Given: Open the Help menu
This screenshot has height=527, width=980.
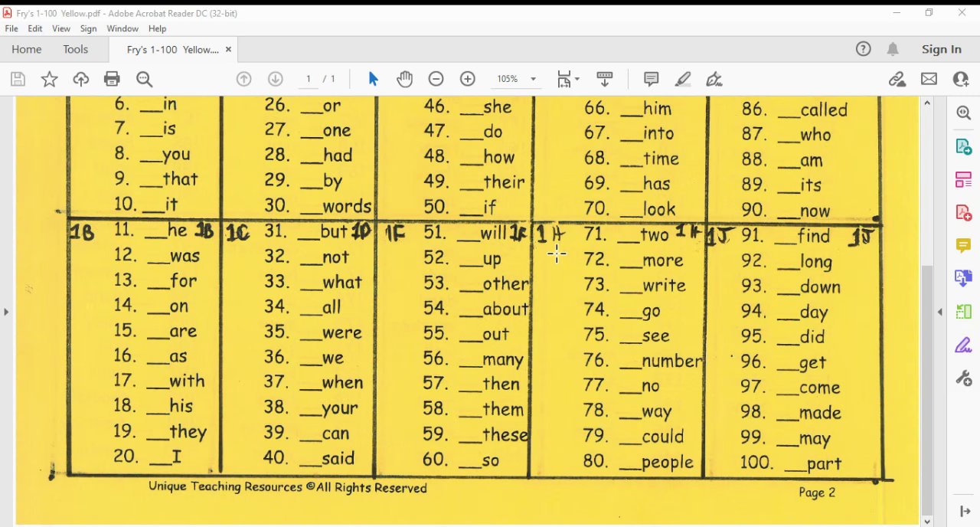Looking at the screenshot, I should point(157,28).
